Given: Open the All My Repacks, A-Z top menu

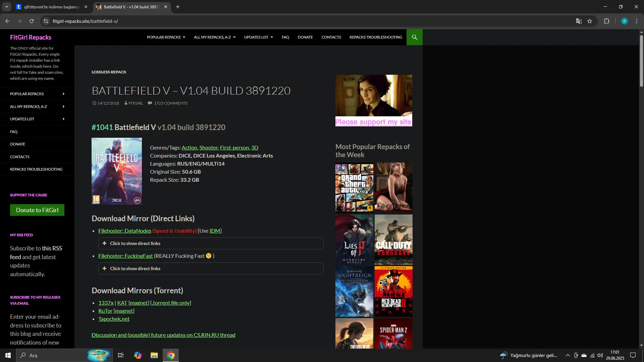Looking at the screenshot, I should [x=215, y=37].
